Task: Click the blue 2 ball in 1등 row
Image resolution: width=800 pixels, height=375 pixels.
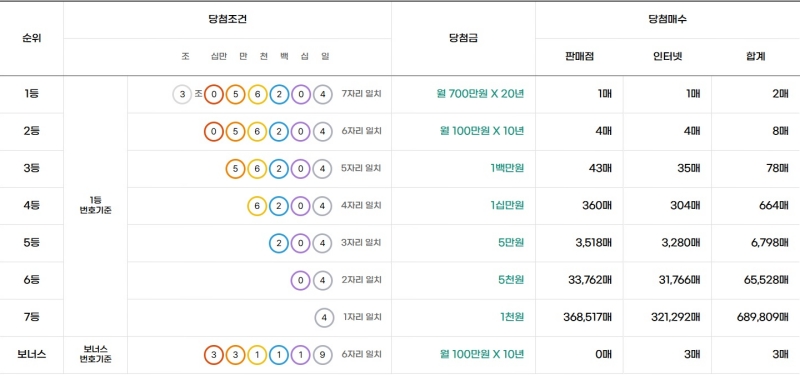Action: 279,94
